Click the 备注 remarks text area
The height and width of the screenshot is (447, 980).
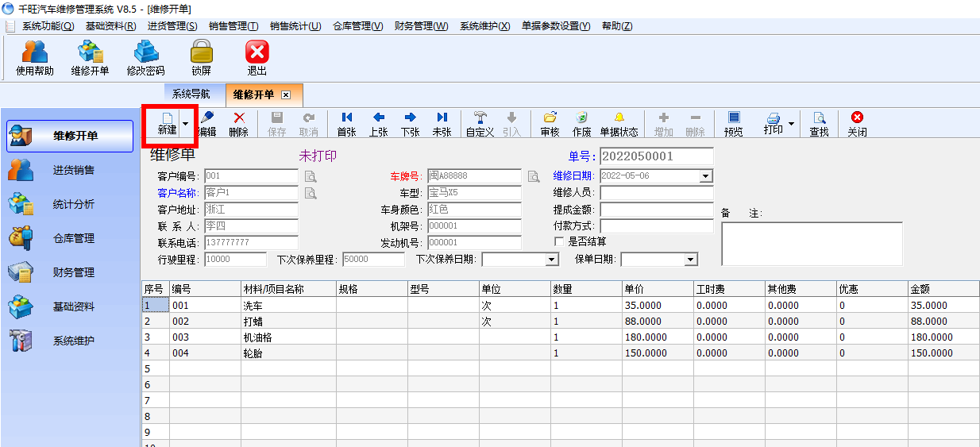pyautogui.click(x=812, y=244)
